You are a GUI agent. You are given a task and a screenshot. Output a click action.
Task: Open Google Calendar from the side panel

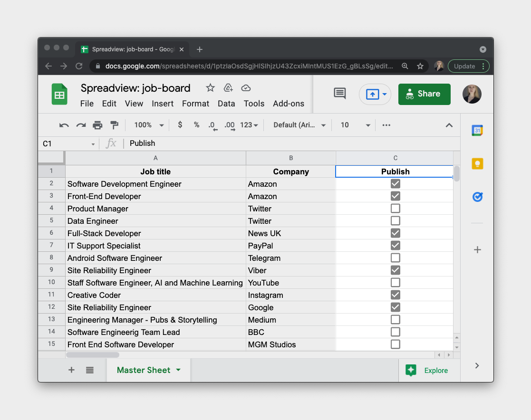[477, 130]
